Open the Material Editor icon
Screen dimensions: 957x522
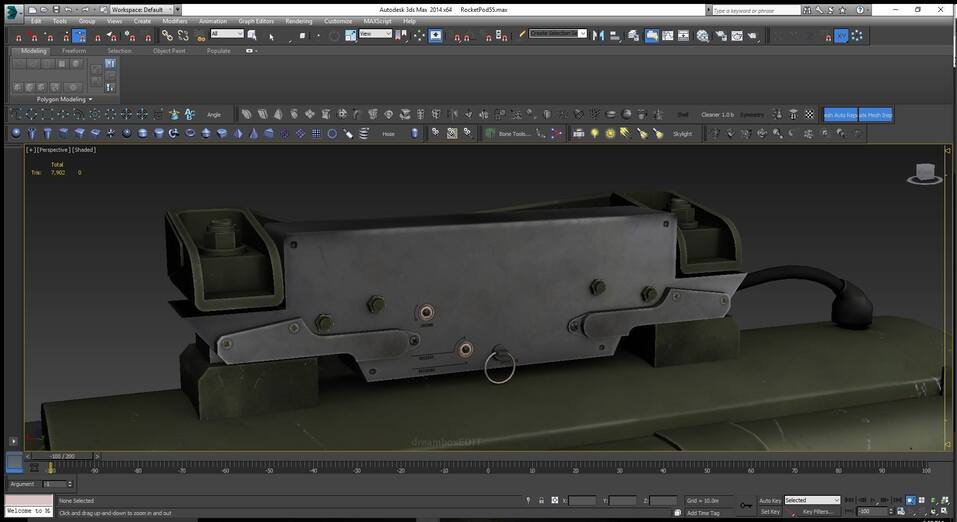point(702,35)
